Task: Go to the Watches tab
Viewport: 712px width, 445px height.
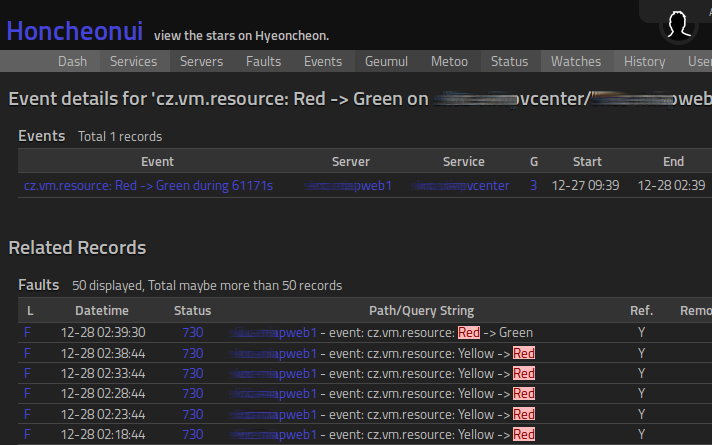Action: [x=576, y=61]
